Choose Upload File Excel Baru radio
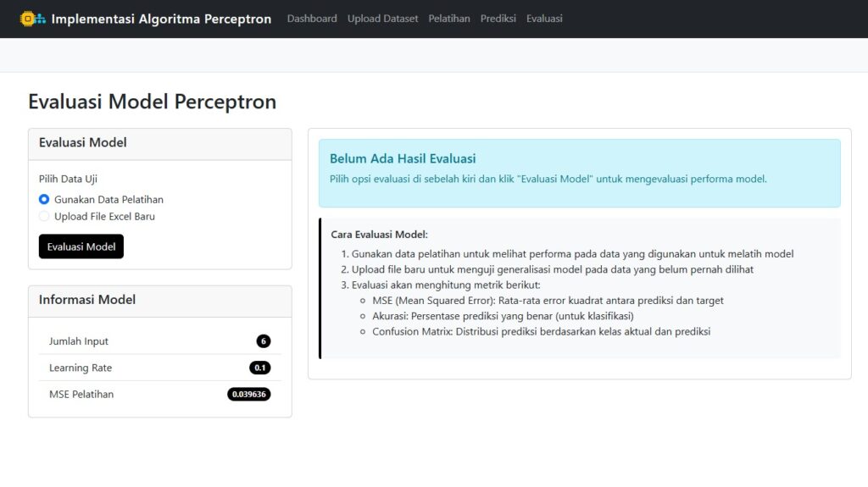 tap(44, 216)
